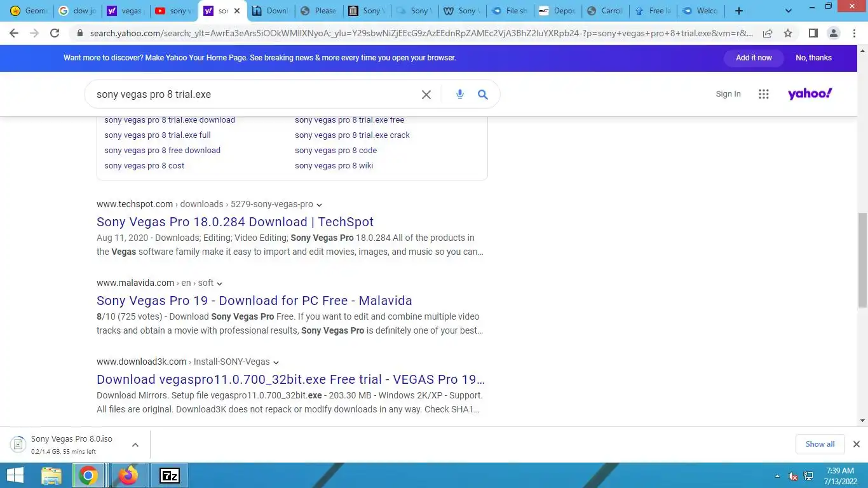Open Sony Vegas Pro 19 Malavida result
Screen dimensions: 868x488
click(254, 301)
